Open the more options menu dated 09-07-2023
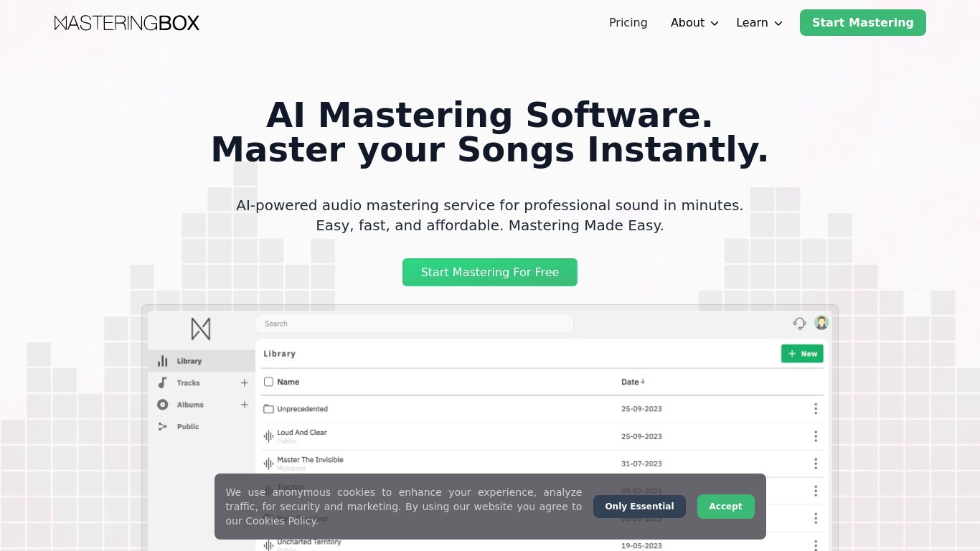Viewport: 980px width, 551px height. coord(816,491)
